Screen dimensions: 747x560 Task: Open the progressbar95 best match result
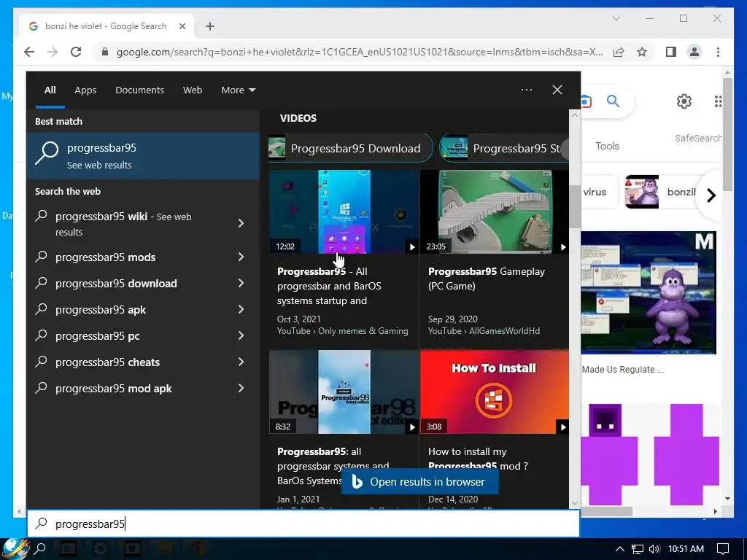[143, 156]
